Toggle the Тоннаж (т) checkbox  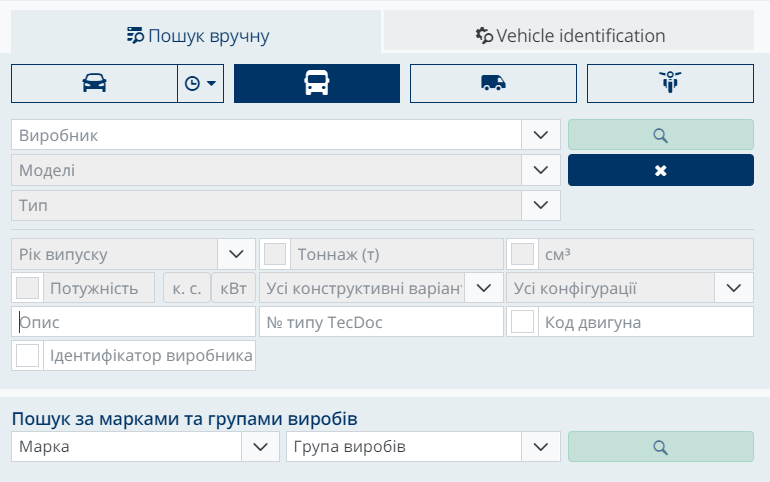[x=275, y=254]
